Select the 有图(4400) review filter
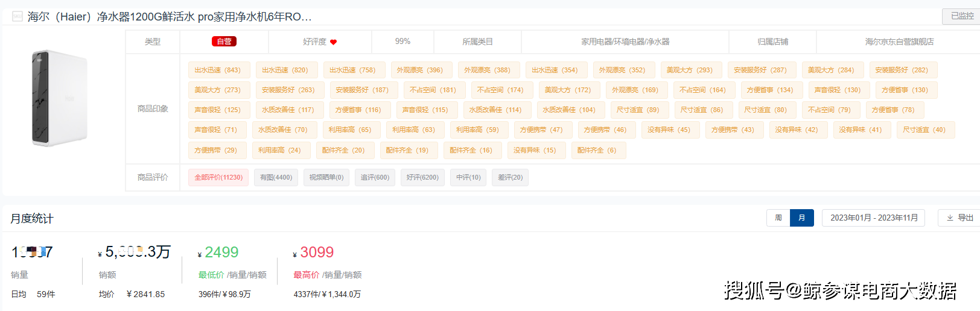Screen dimensions: 980x311 point(276,177)
